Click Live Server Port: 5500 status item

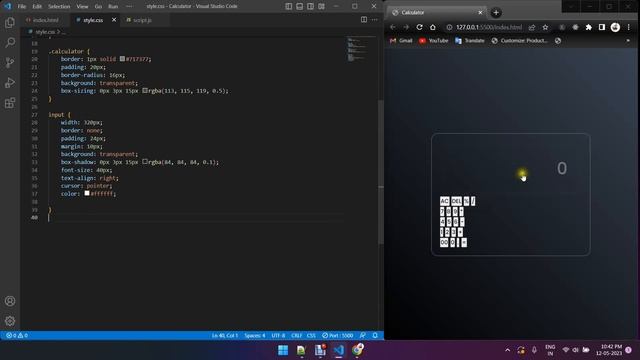(338, 336)
